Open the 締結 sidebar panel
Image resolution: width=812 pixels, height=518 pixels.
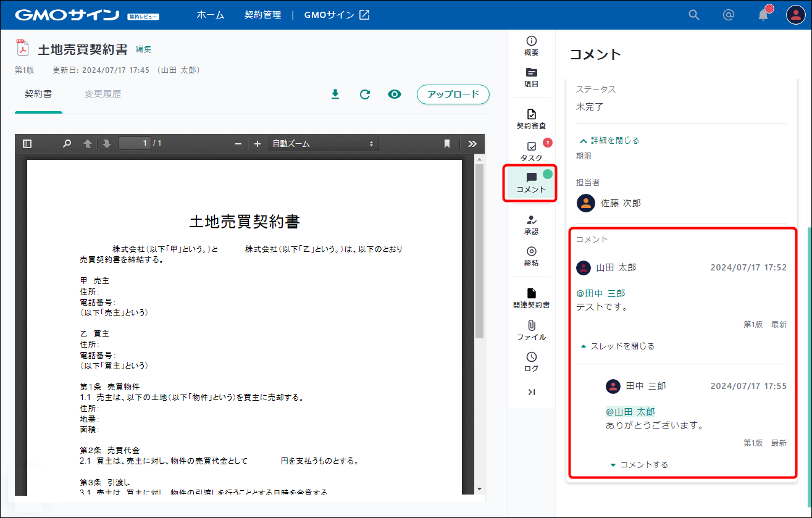[x=531, y=256]
